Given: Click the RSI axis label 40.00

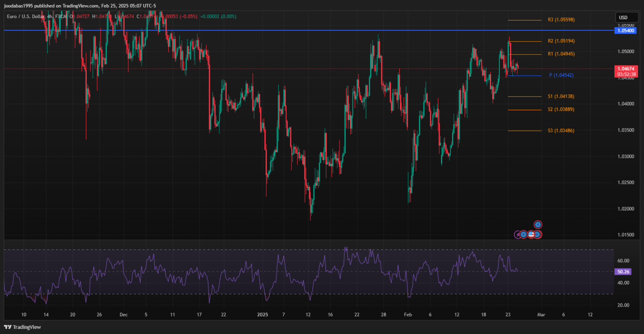Looking at the screenshot, I should tap(623, 283).
